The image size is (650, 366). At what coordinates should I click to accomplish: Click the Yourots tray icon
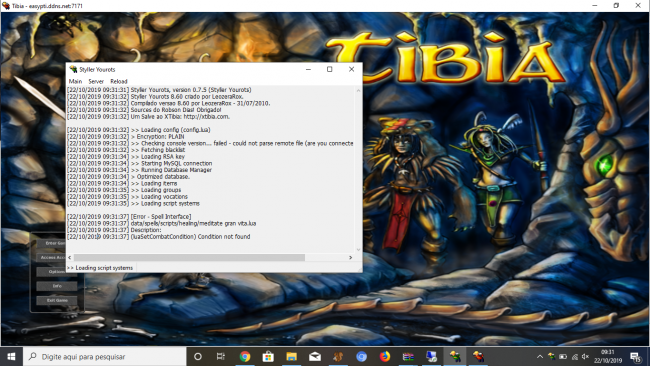(x=551, y=356)
